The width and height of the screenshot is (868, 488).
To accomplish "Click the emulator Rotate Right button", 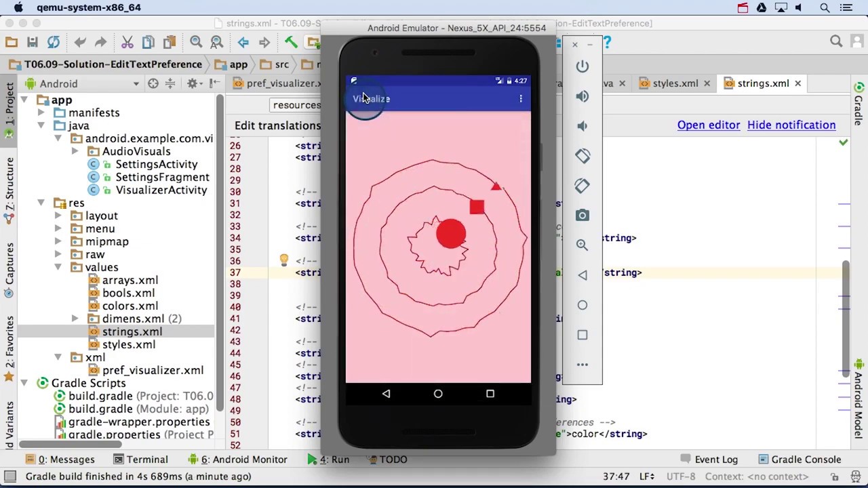I will point(583,186).
